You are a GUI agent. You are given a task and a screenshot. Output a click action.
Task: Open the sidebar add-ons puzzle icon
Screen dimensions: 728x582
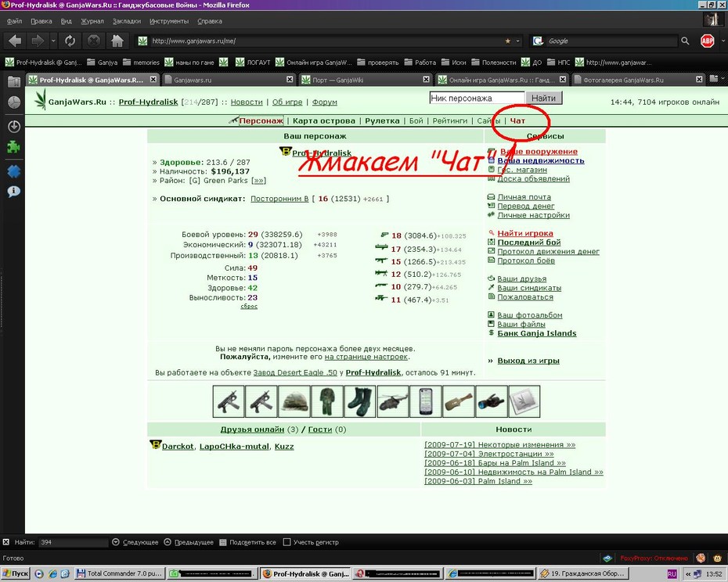coord(13,148)
